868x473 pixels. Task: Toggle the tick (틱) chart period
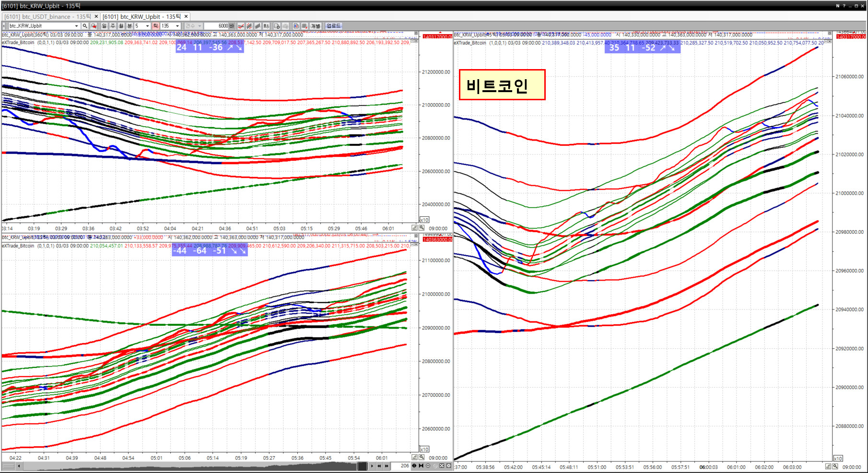156,26
